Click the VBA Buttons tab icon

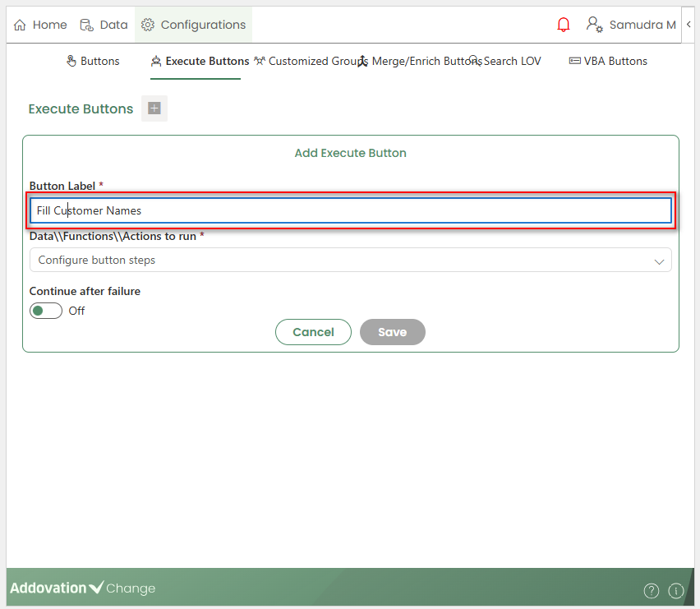click(575, 61)
